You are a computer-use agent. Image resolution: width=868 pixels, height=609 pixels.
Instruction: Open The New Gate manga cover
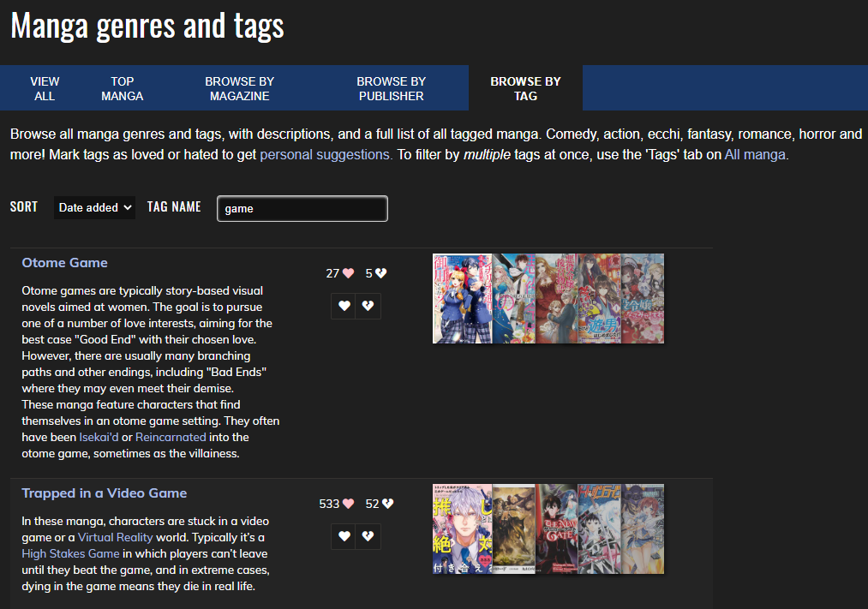pos(556,528)
